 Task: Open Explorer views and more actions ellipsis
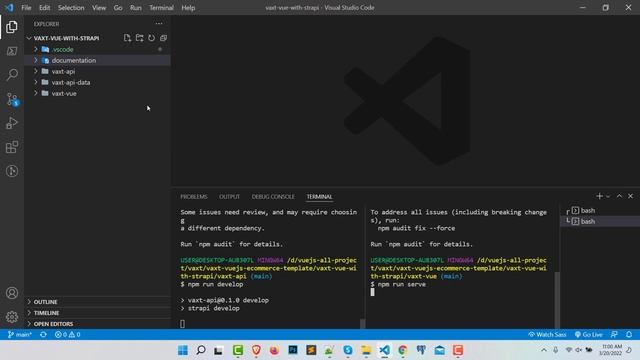[x=159, y=24]
